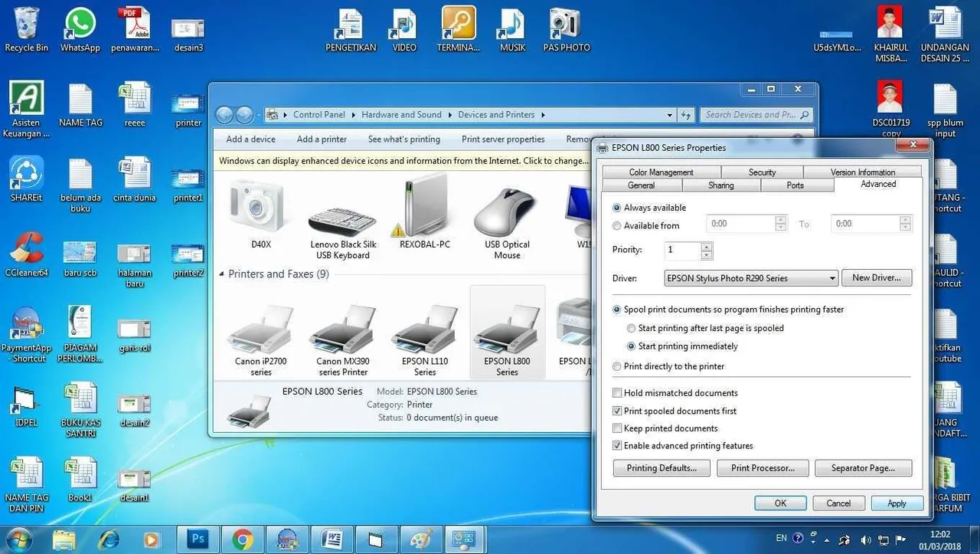Image resolution: width=980 pixels, height=554 pixels.
Task: Select the EPSON L110 Series printer
Action: tap(425, 340)
